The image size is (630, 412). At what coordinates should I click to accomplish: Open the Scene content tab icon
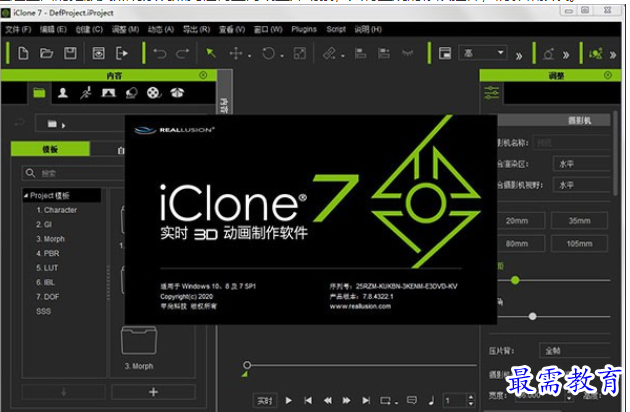[108, 93]
